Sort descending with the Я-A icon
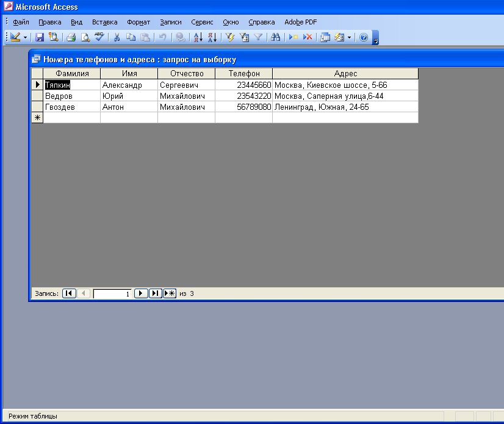This screenshot has height=424, width=504. tap(212, 37)
